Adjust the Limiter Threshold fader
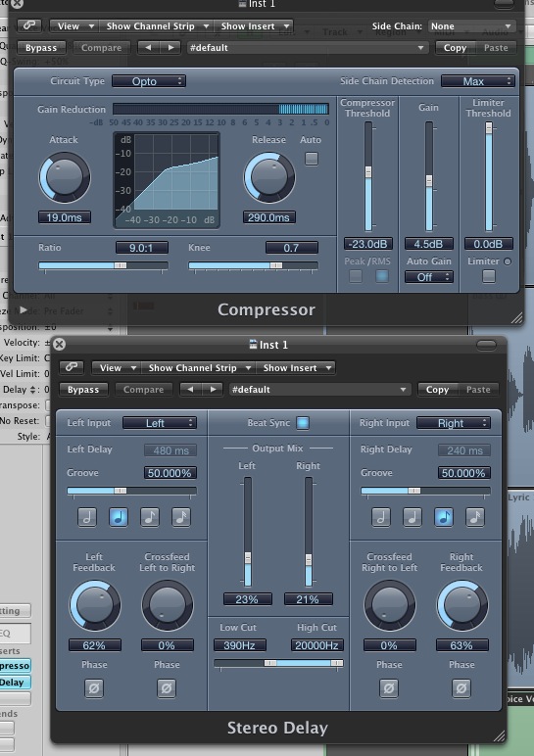Screen dimensions: 534x756 pos(489,176)
